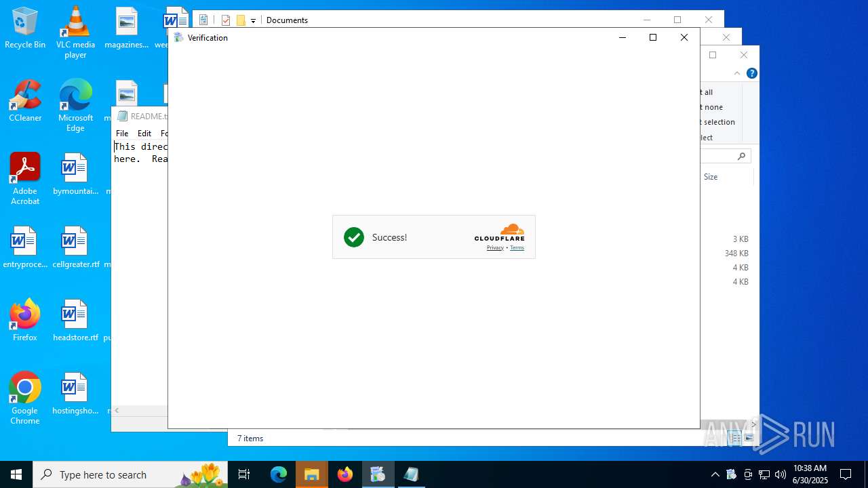This screenshot has height=488, width=868.
Task: Launch Google Chrome desktop shortcut
Action: click(x=25, y=399)
